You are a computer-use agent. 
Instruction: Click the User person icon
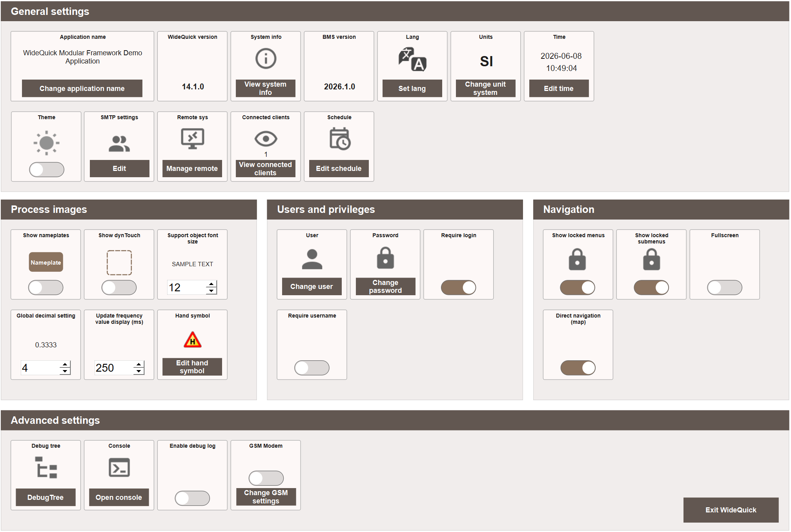pos(312,259)
